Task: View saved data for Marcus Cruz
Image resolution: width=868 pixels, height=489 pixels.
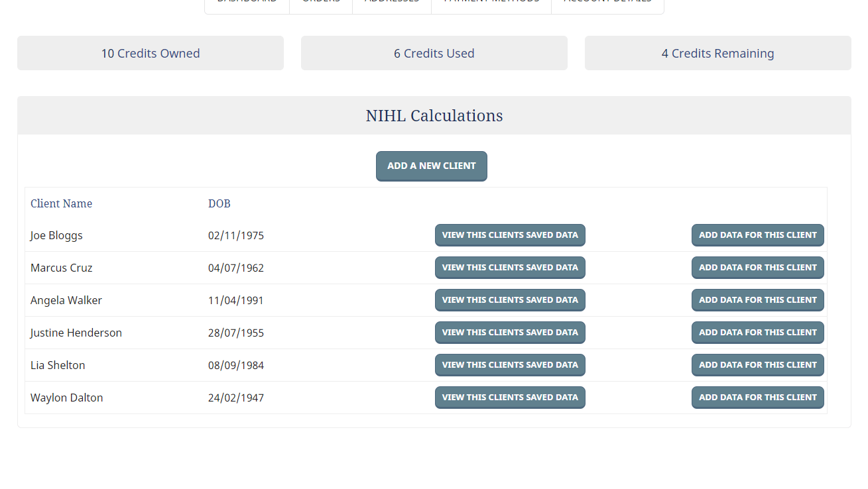Action: click(509, 268)
